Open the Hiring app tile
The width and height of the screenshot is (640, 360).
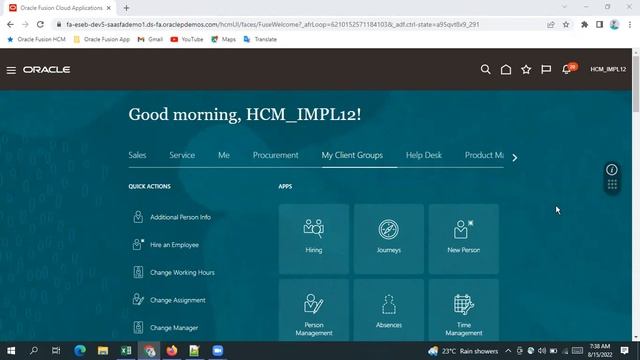[313, 239]
